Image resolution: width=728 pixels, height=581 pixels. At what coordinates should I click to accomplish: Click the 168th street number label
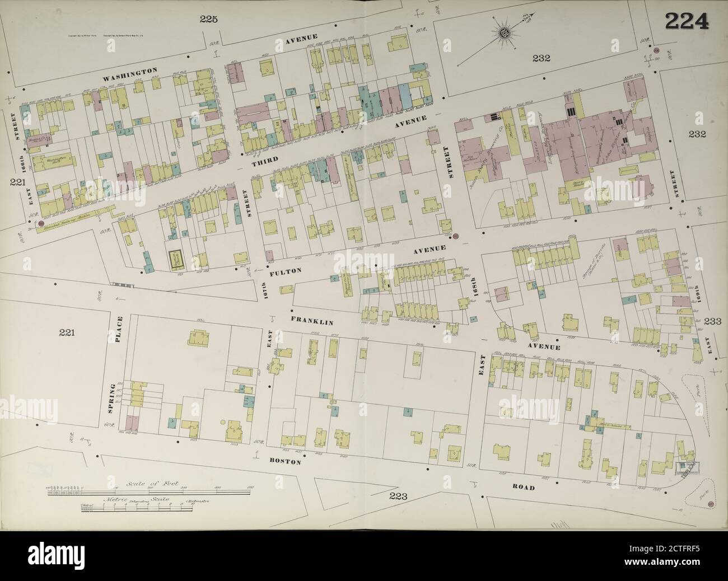click(x=474, y=285)
